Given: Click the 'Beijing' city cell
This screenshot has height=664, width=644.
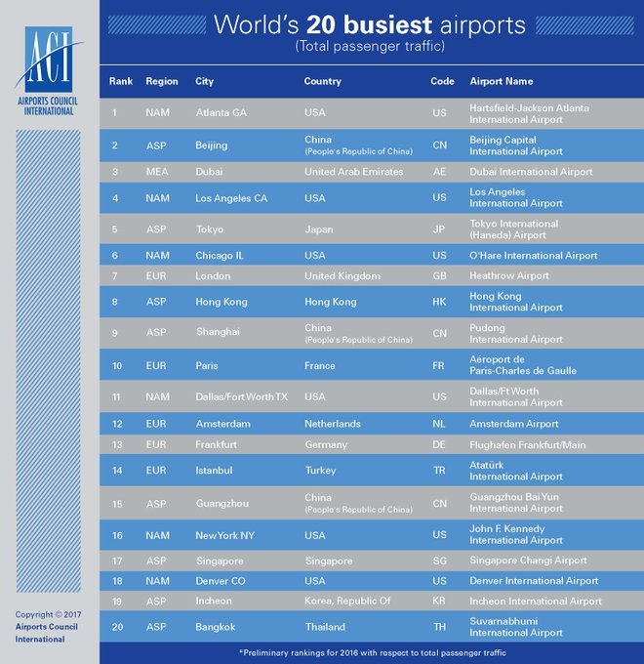Looking at the screenshot, I should pyautogui.click(x=211, y=145).
